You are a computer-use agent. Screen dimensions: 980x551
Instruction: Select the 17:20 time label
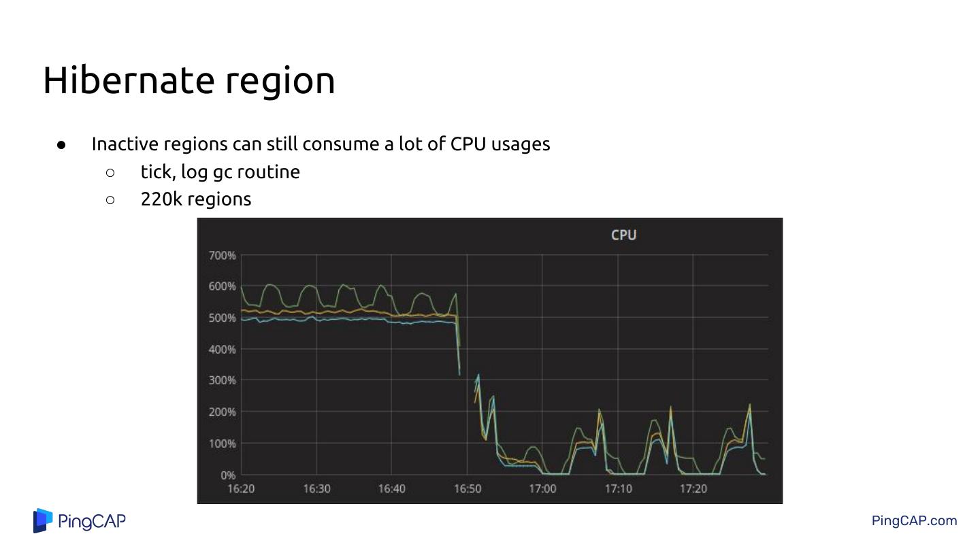(x=693, y=488)
